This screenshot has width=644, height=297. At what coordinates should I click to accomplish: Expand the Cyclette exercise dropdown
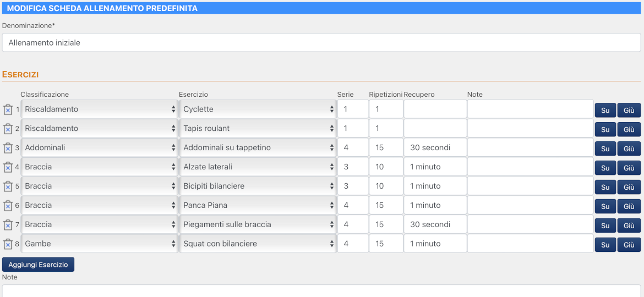(x=258, y=109)
